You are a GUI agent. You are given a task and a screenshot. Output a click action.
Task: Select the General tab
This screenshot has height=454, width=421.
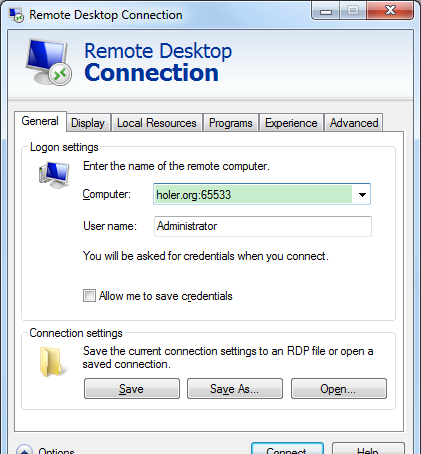[x=40, y=121]
